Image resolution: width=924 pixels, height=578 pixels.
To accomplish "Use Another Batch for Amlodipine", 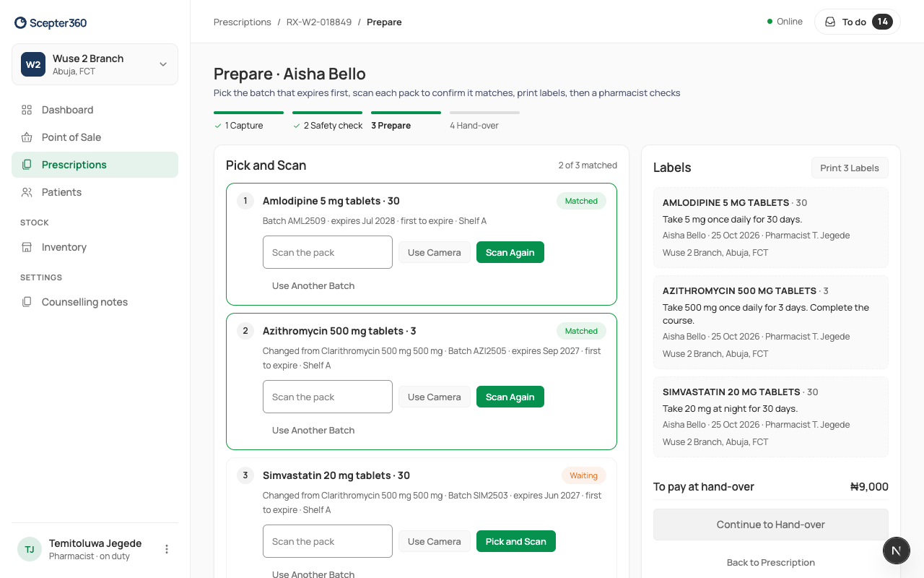I will click(x=313, y=285).
